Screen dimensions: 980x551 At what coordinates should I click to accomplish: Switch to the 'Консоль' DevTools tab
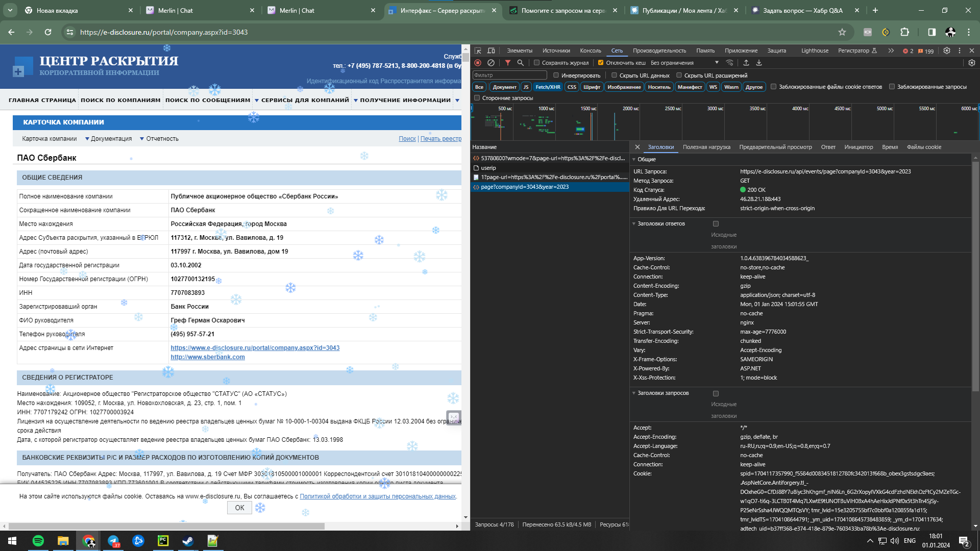591,51
